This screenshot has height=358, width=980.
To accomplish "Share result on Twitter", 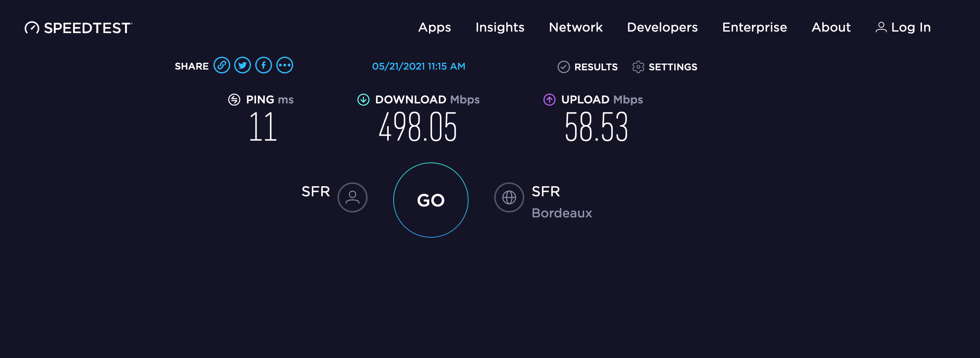I will tap(242, 65).
